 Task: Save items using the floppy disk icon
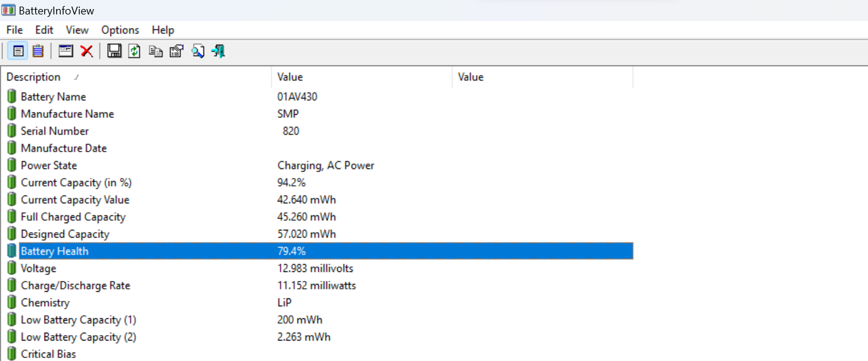click(114, 51)
